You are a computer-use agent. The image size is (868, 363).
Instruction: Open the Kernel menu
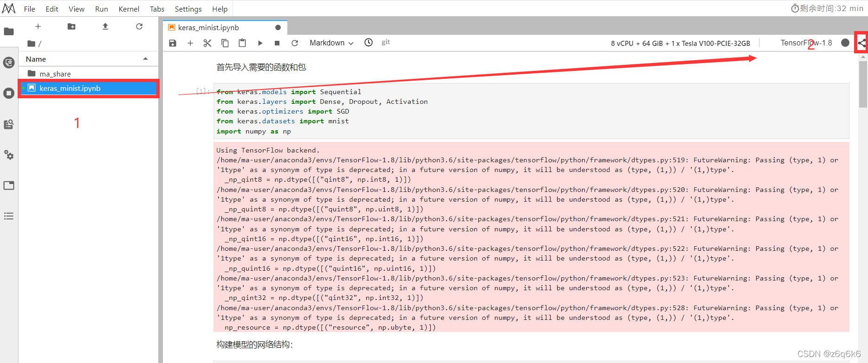(x=129, y=9)
